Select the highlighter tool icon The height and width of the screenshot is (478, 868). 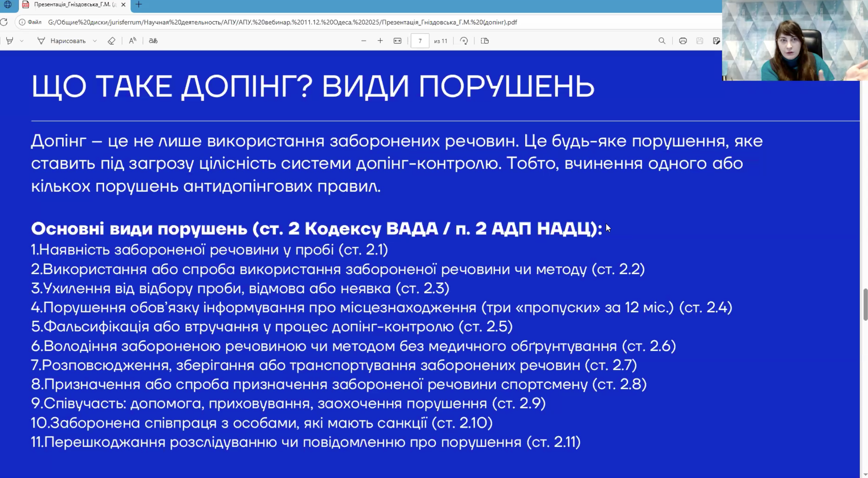10,41
